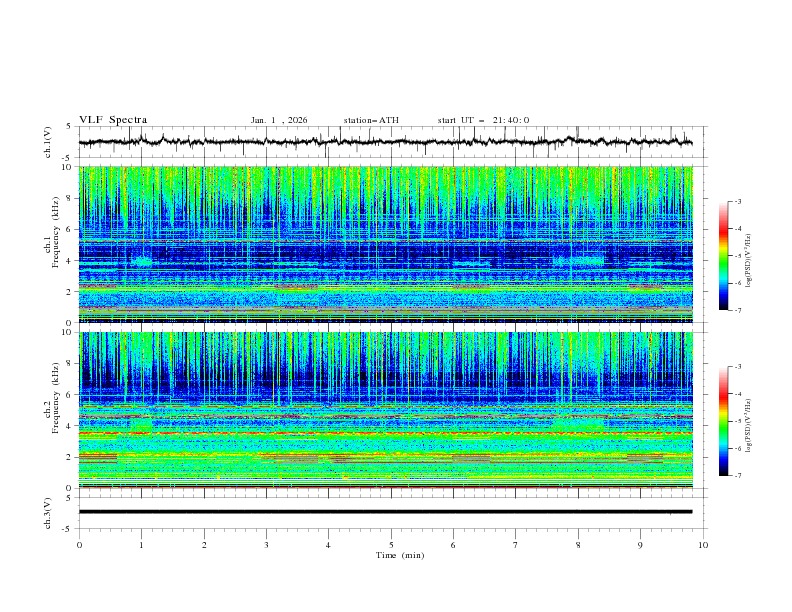Image resolution: width=792 pixels, height=612 pixels.
Task: Click the ch.2 "Frequency (kHz)" axis label
Action: (56, 398)
